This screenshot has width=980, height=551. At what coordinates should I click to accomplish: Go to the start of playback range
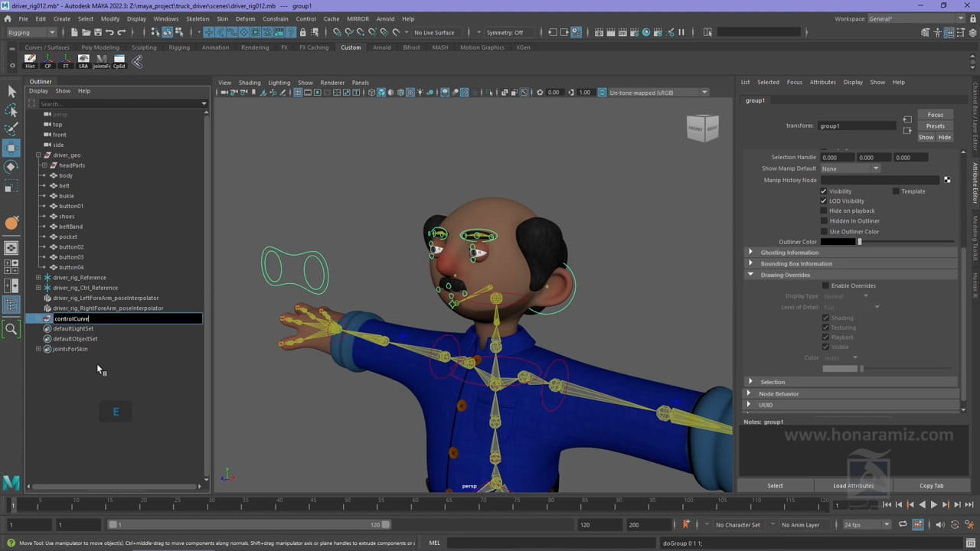coord(887,505)
